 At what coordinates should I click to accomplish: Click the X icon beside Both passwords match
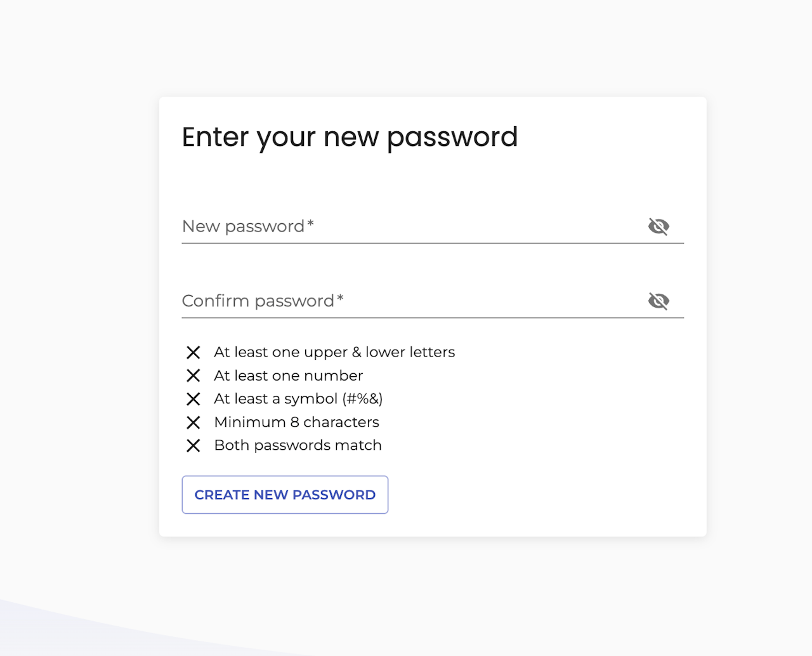[193, 445]
